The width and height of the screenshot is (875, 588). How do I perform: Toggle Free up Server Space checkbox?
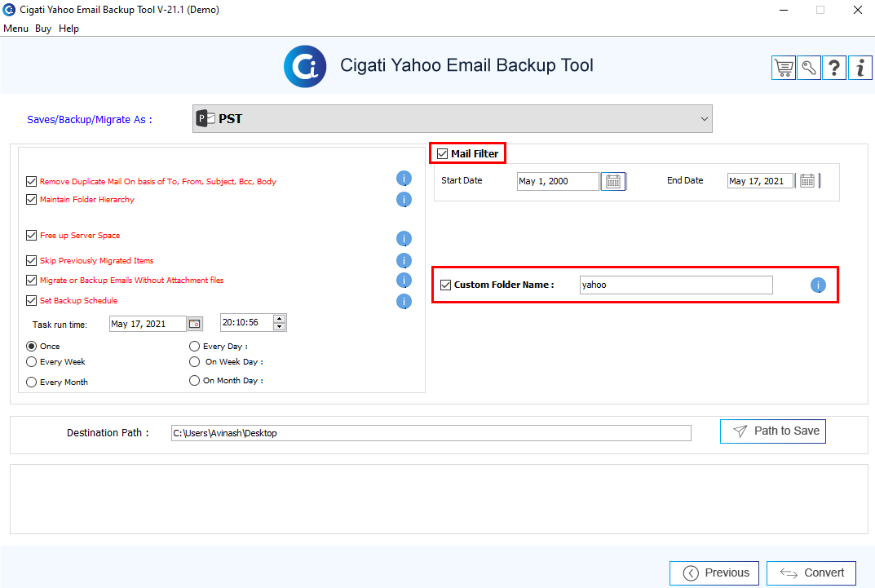pyautogui.click(x=31, y=236)
